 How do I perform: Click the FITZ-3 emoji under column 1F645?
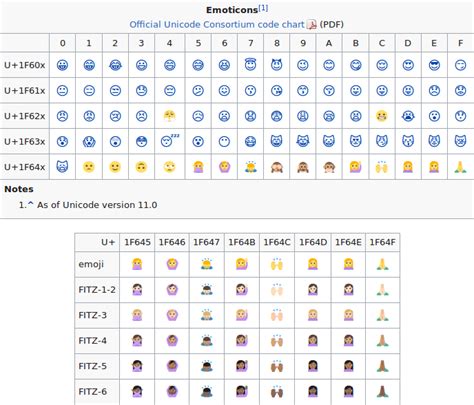(137, 315)
